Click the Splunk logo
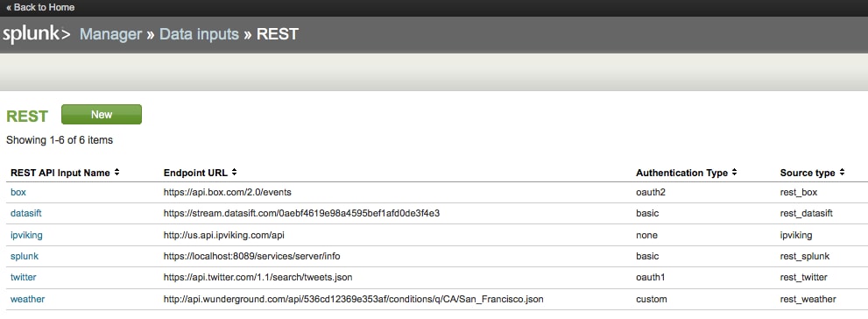Viewport: 868px width, 319px height. (x=37, y=34)
